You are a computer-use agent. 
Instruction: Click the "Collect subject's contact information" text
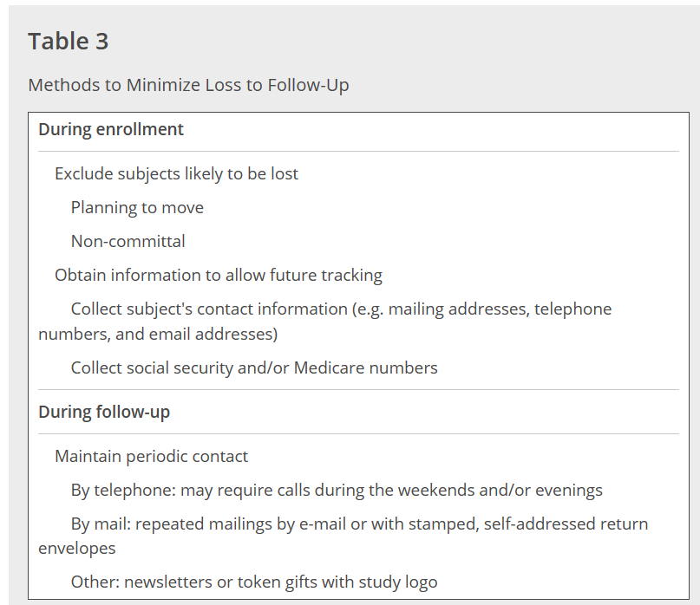[x=209, y=309]
